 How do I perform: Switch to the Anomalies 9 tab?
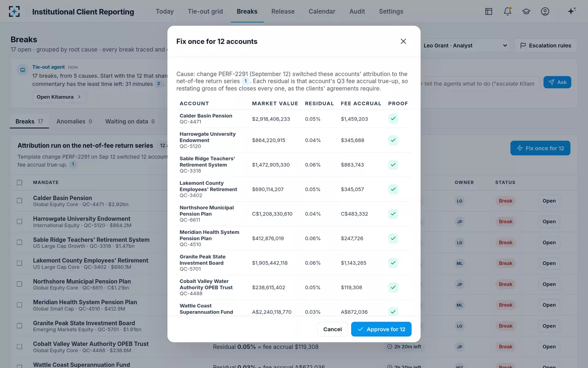tap(74, 121)
